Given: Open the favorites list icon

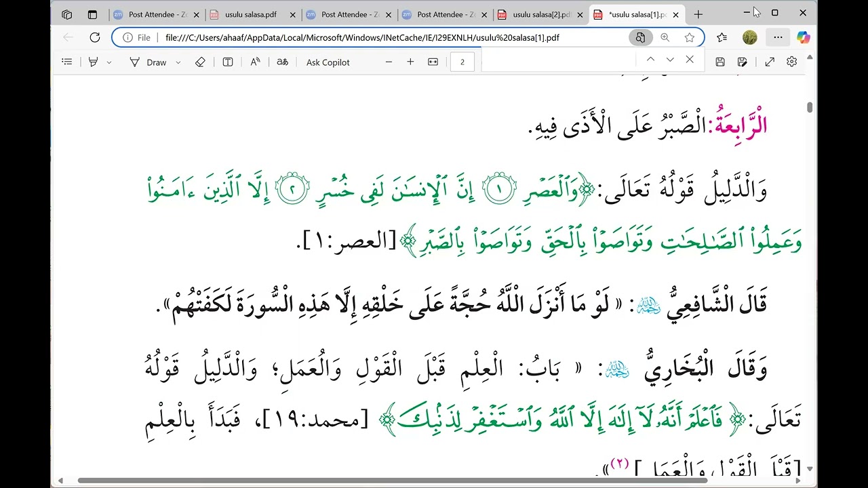Looking at the screenshot, I should pos(722,37).
